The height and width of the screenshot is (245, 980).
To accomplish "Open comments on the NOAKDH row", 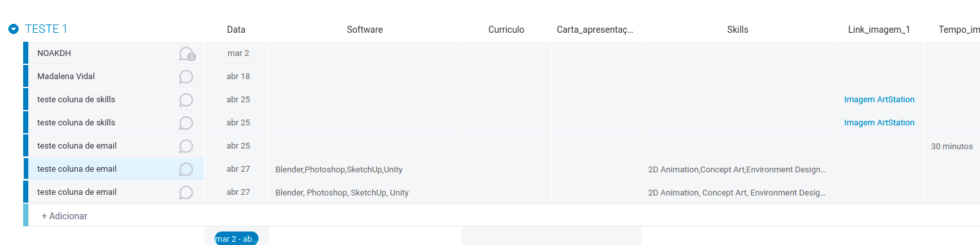I will click(x=186, y=54).
